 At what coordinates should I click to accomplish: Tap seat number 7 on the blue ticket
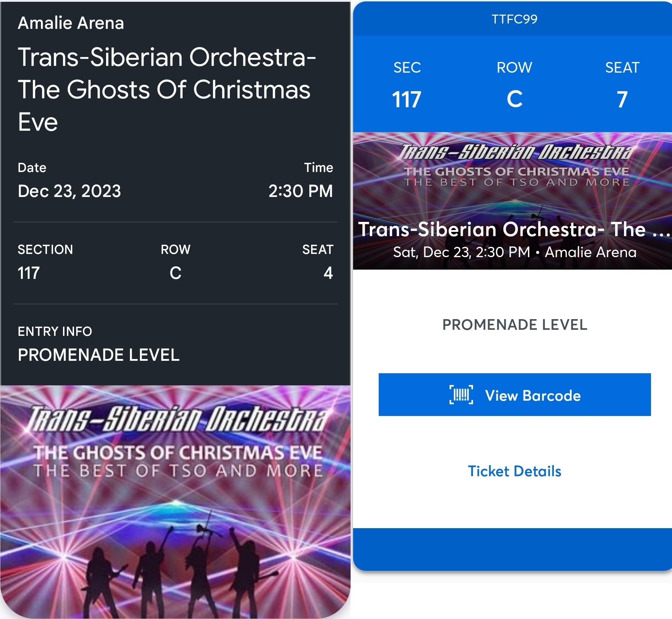click(x=622, y=99)
